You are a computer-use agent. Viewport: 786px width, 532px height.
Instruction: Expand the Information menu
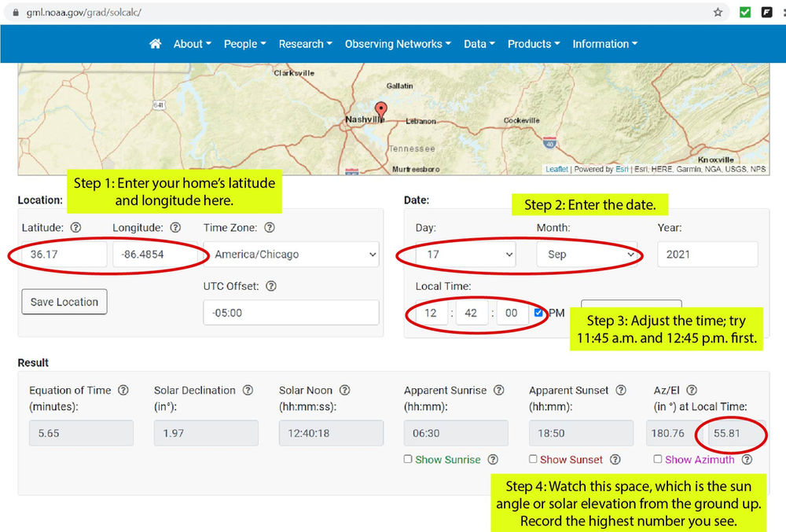coord(605,44)
